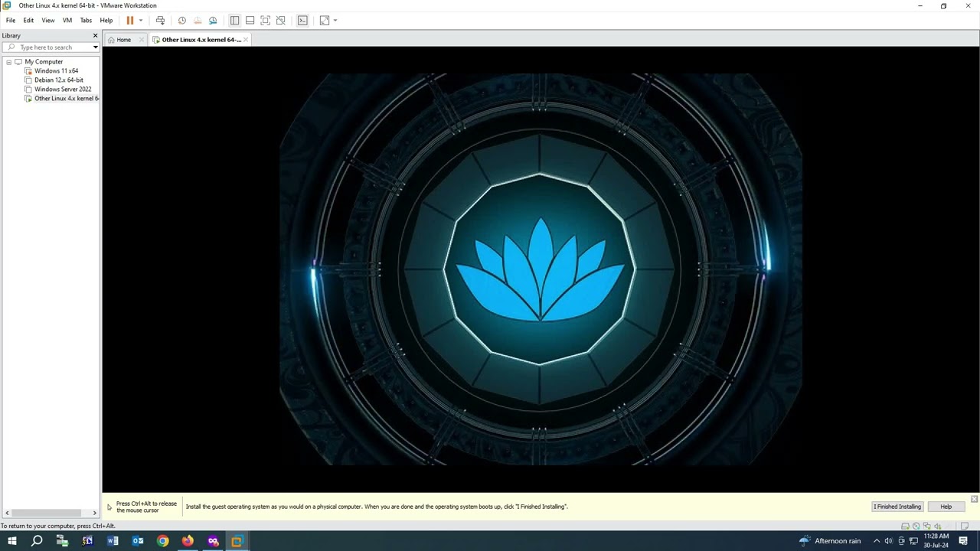Switch to Unity mode icon

[280, 21]
